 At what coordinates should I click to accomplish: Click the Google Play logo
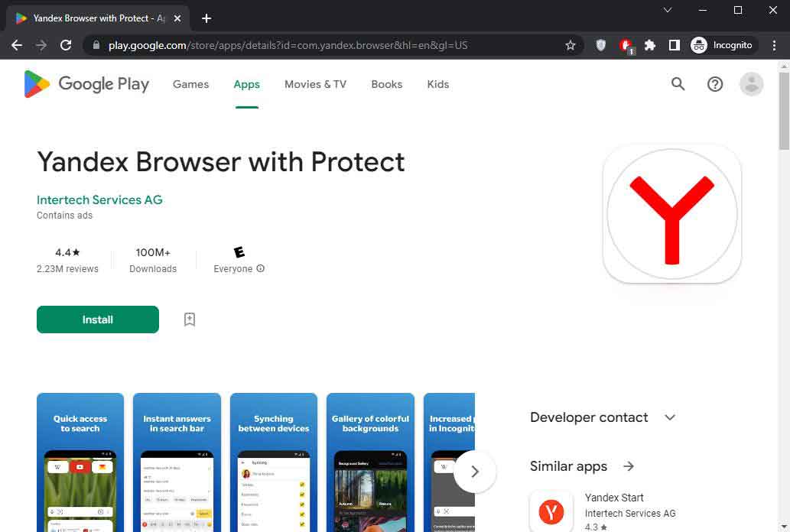(86, 84)
